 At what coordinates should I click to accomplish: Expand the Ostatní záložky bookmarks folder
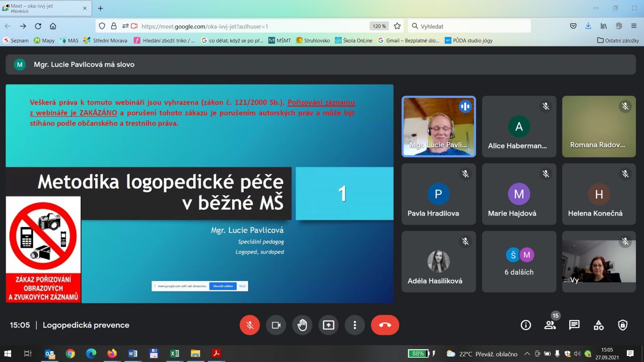click(x=618, y=40)
